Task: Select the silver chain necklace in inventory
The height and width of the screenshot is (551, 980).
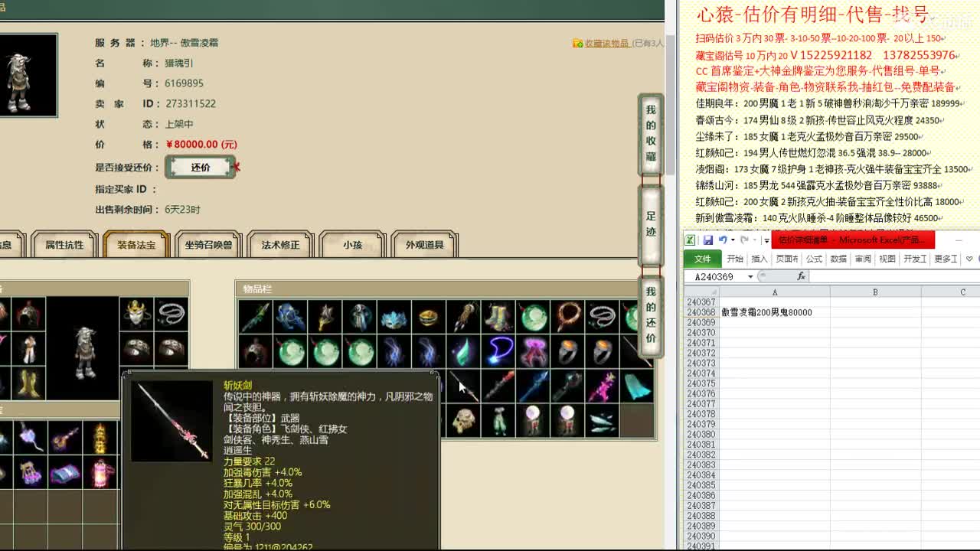Action: 602,318
